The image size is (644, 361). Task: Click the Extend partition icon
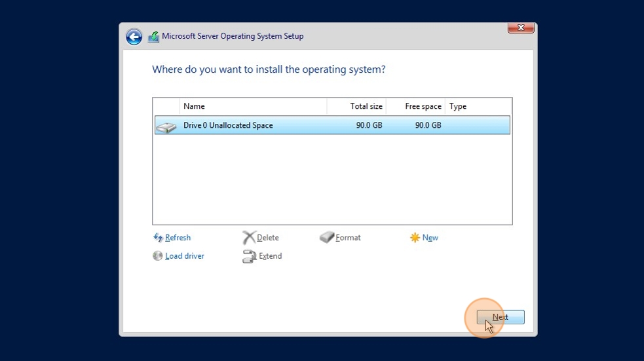250,256
